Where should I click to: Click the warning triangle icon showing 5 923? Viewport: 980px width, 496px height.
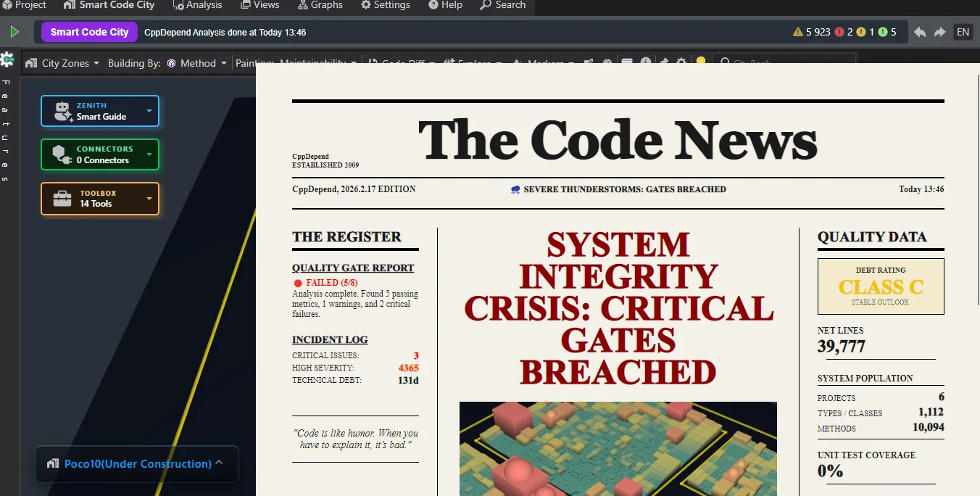coord(798,32)
